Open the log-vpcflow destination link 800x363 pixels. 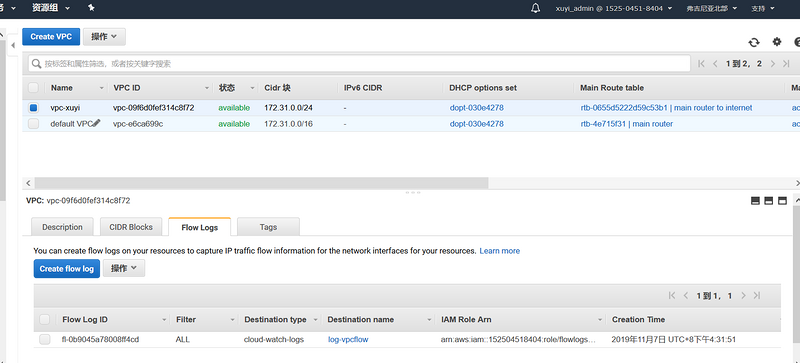[348, 340]
